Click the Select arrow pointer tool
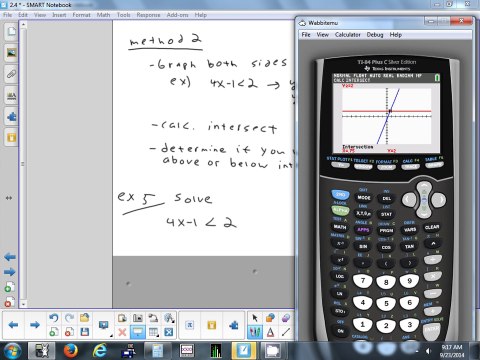The image size is (480, 360). pos(255,318)
